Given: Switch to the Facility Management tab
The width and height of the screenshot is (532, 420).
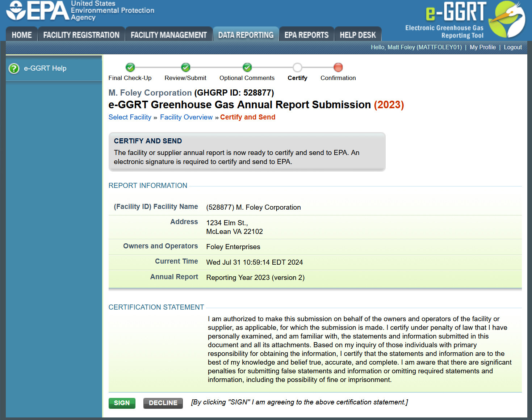Looking at the screenshot, I should click(x=169, y=35).
